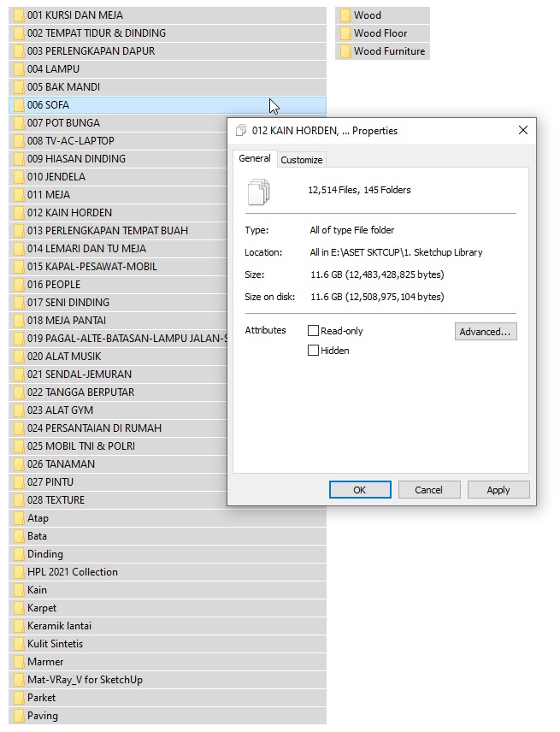Click Cancel in the Properties dialog
Viewport: 560px width, 732px height.
(x=428, y=490)
